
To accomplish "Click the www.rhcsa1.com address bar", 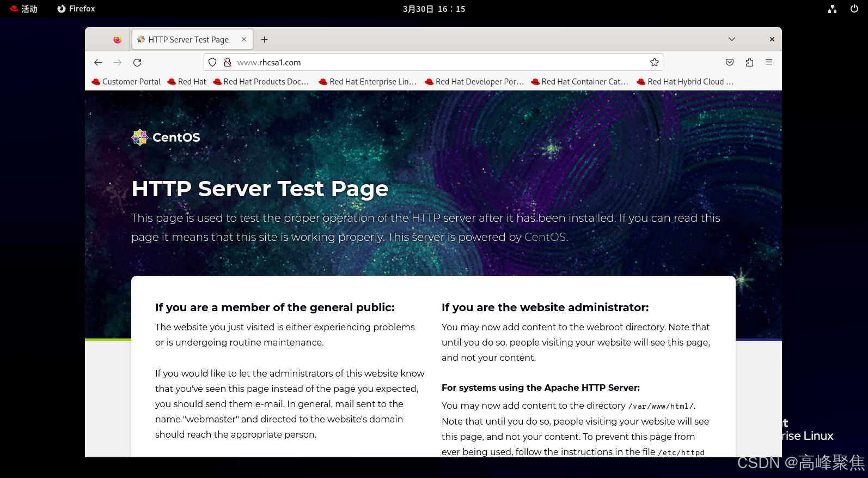I will tap(433, 63).
